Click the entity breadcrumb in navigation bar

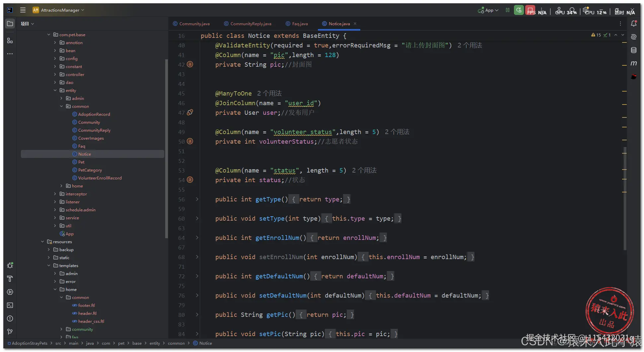click(155, 343)
